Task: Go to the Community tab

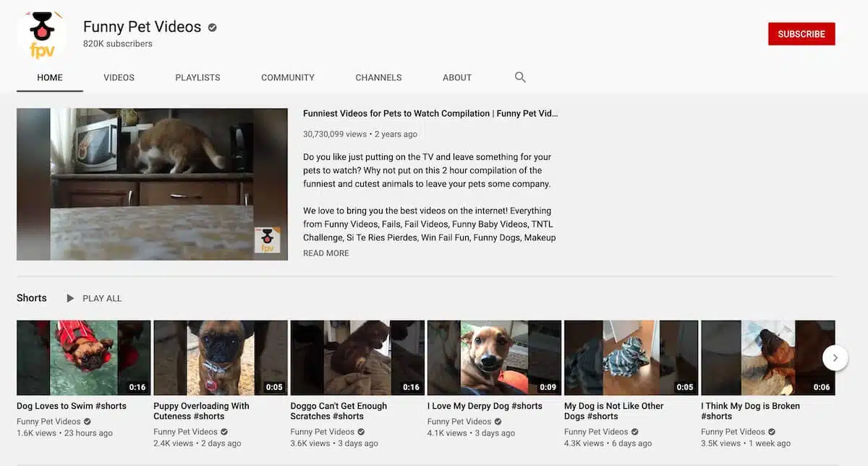Action: coord(288,77)
